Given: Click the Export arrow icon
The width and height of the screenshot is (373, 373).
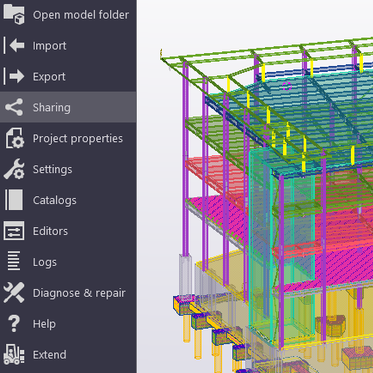Looking at the screenshot, I should tap(14, 77).
